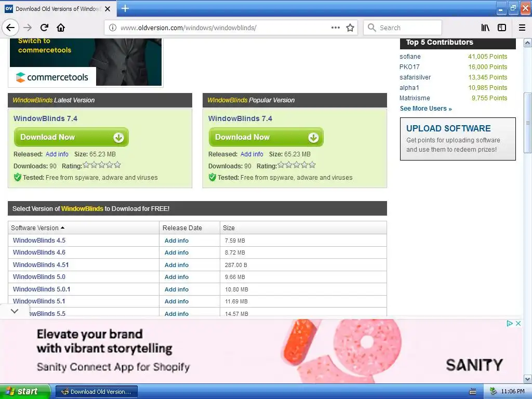Click Add info for WindowBlinds 4.6 row

(x=177, y=252)
